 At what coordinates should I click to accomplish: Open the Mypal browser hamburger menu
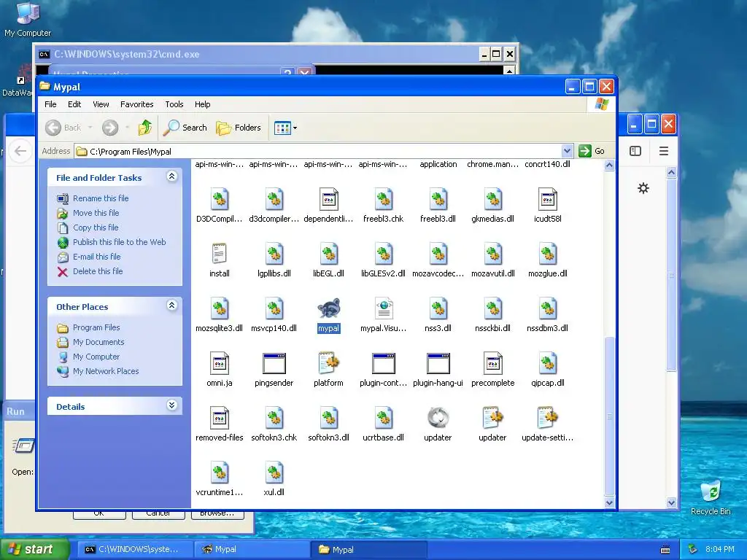664,151
